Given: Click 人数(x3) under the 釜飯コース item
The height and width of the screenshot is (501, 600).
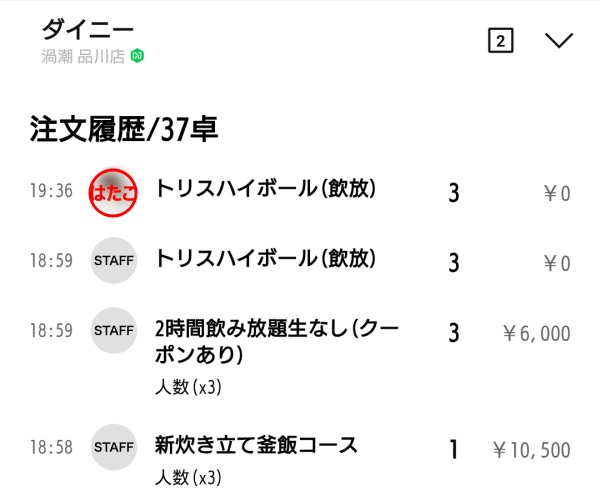Looking at the screenshot, I should click(x=187, y=476).
